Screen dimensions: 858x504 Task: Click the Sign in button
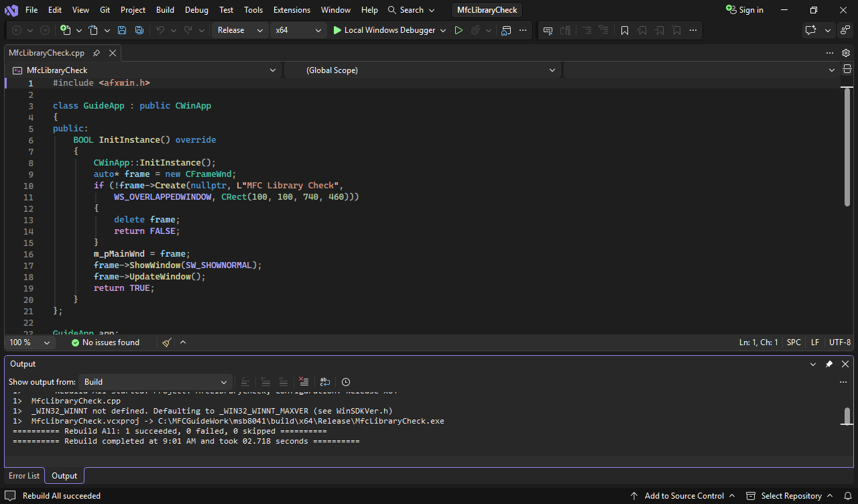pos(745,10)
